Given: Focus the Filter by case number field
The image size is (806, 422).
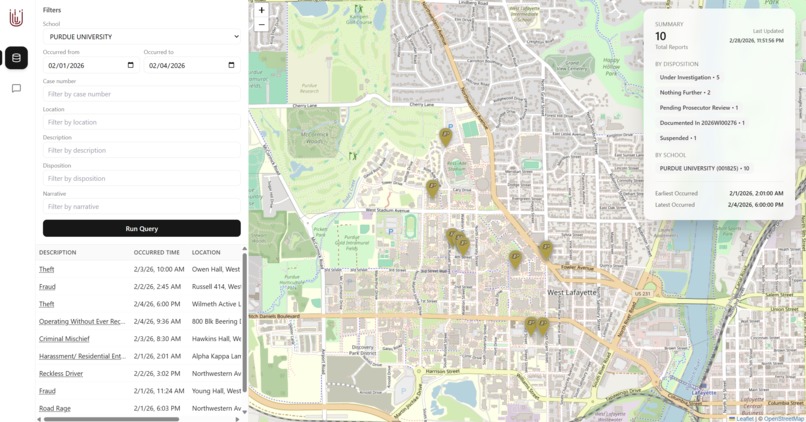Looking at the screenshot, I should click(142, 94).
